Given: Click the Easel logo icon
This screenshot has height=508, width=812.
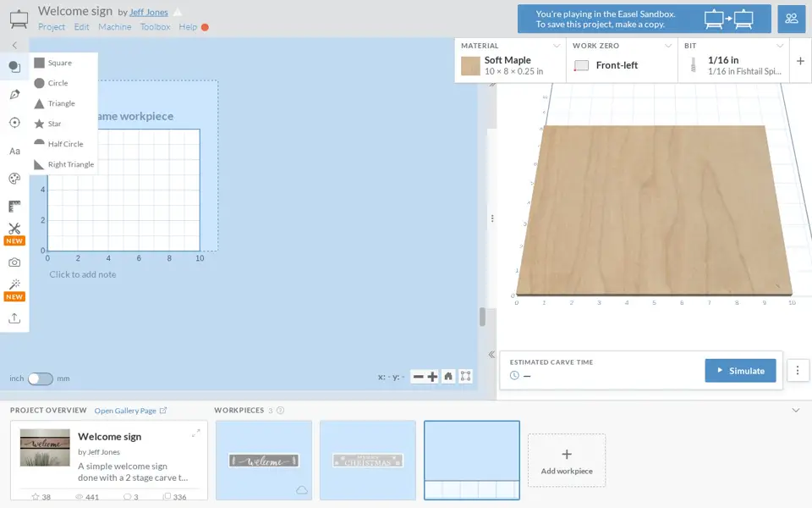Looking at the screenshot, I should coord(19,19).
